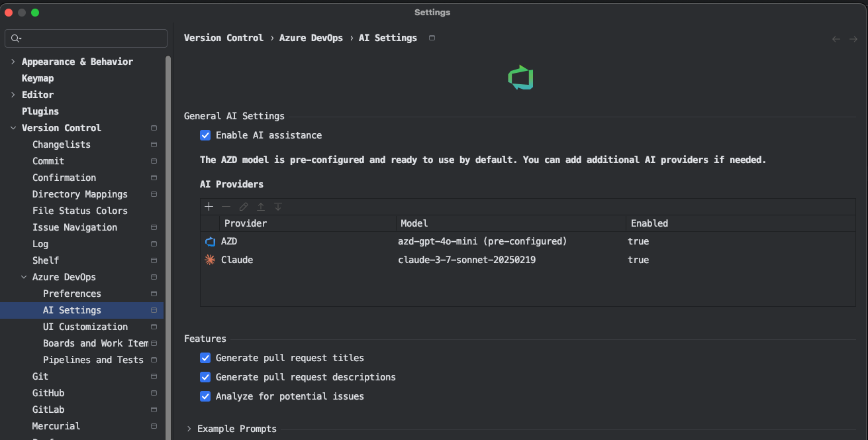
Task: Click the Azure DevOps logo icon
Action: pos(521,78)
